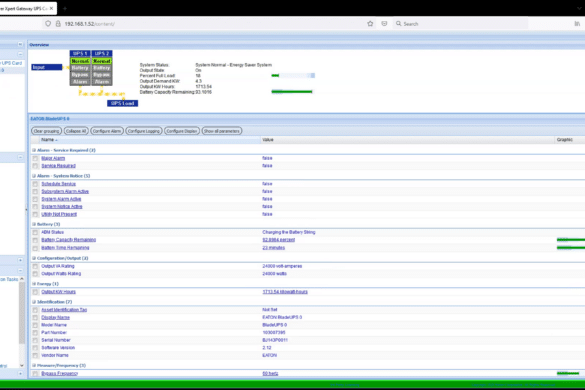This screenshot has height=390, width=585.
Task: Collapse the Battery group
Action: pyautogui.click(x=34, y=224)
